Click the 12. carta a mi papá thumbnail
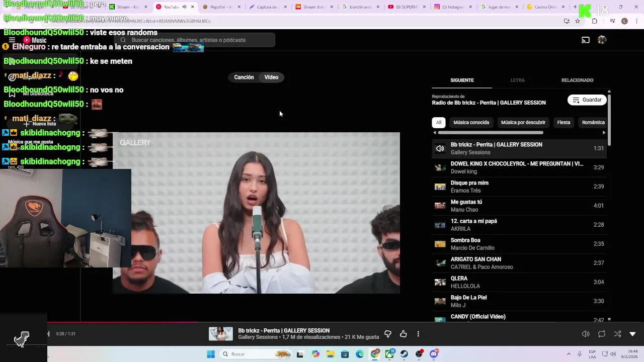The image size is (644, 362). click(440, 225)
